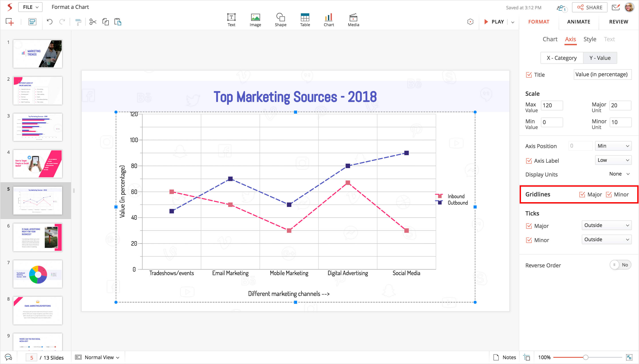Open the Axis Position Min dropdown
The height and width of the screenshot is (364, 639).
point(613,146)
